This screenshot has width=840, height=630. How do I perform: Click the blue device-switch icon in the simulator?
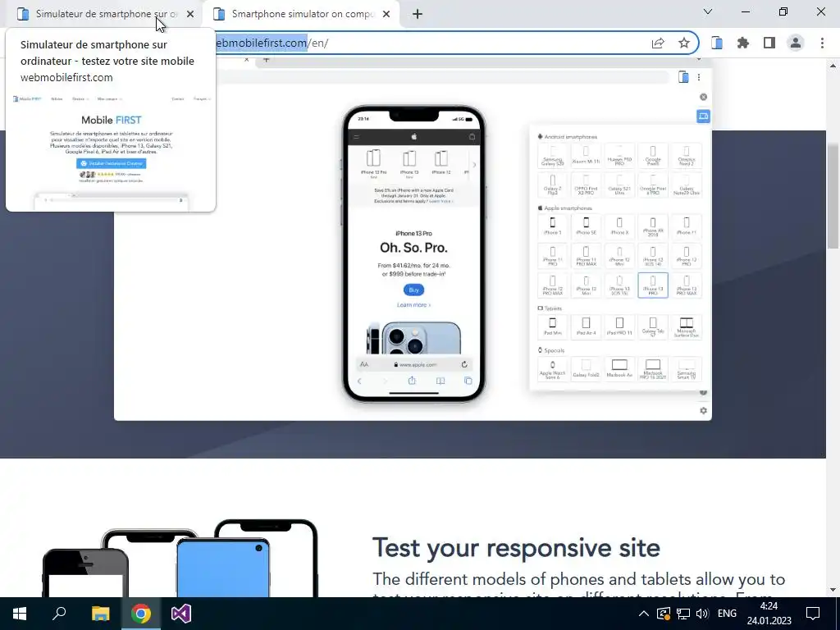coord(703,116)
